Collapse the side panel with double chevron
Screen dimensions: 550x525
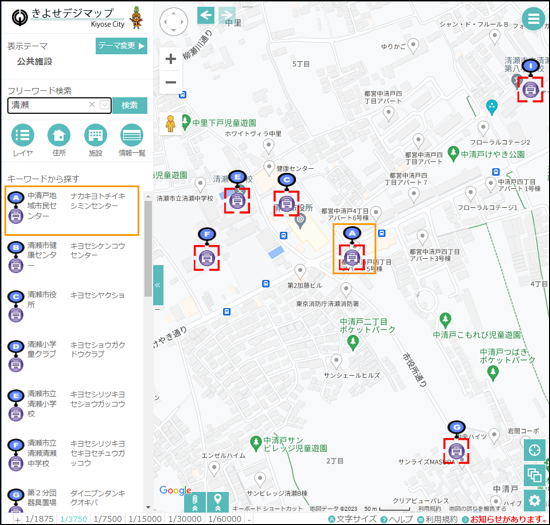[158, 285]
